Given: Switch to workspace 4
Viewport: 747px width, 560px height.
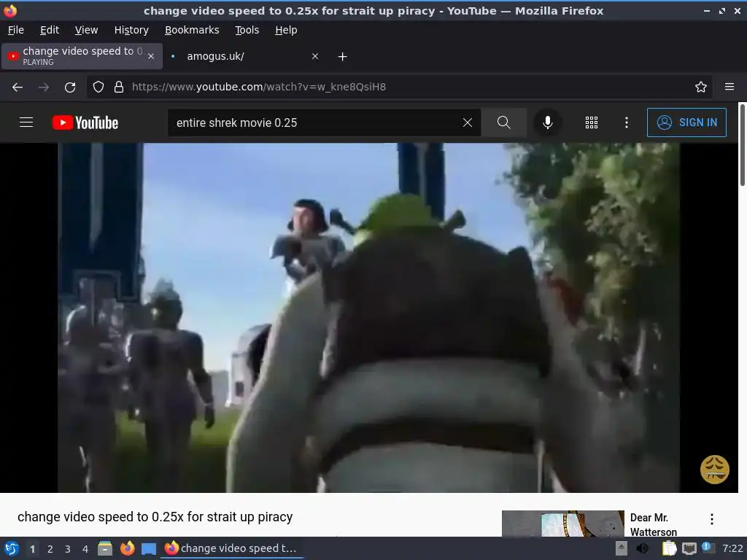Looking at the screenshot, I should coord(85,549).
